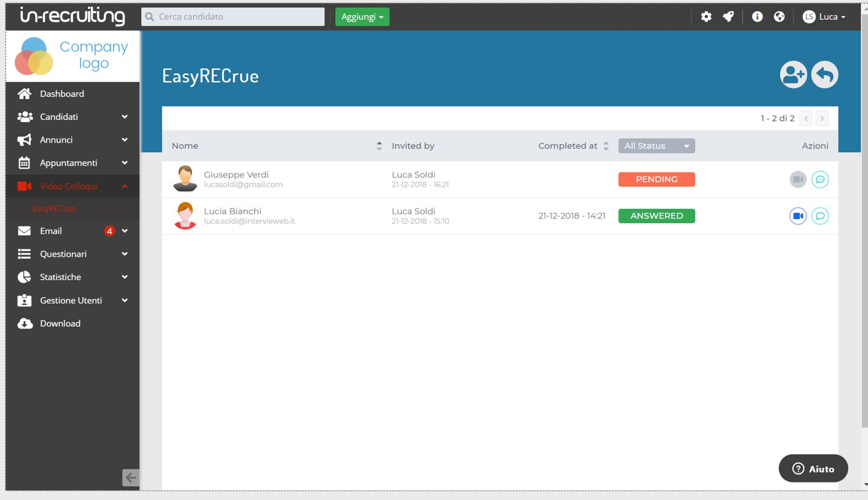Viewport: 868px width, 500px height.
Task: Click the back arrow round button
Action: [x=825, y=75]
